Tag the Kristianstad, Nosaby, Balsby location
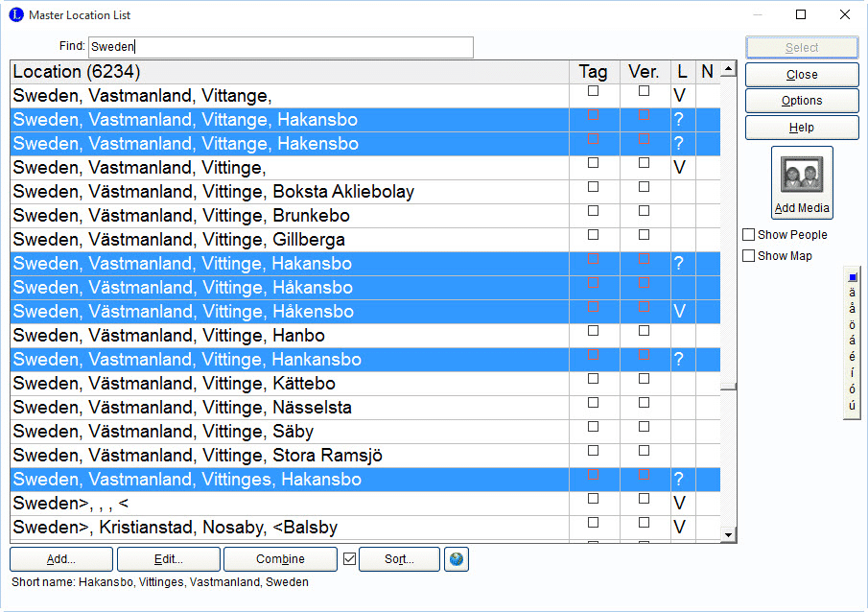Image resolution: width=868 pixels, height=612 pixels. tap(593, 522)
